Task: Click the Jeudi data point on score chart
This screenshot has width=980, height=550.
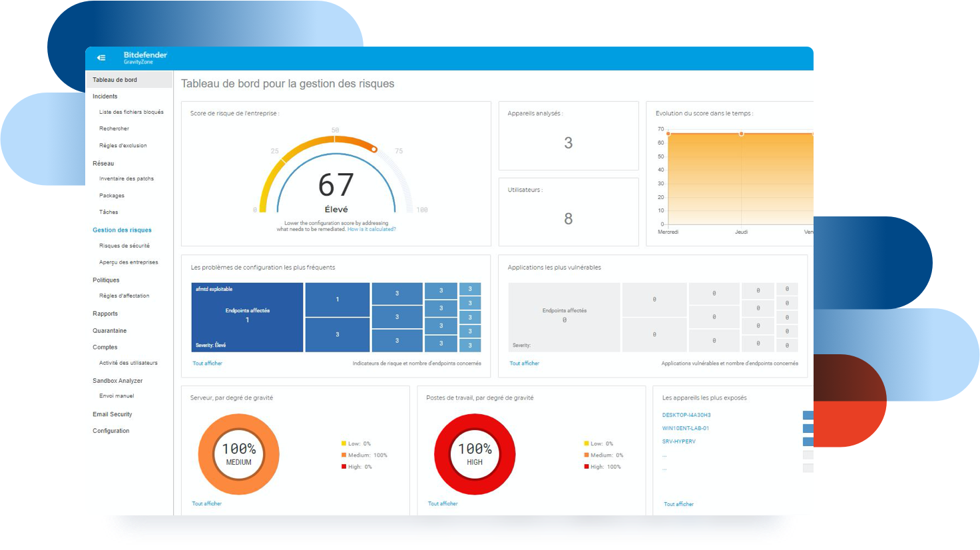Action: pyautogui.click(x=742, y=134)
